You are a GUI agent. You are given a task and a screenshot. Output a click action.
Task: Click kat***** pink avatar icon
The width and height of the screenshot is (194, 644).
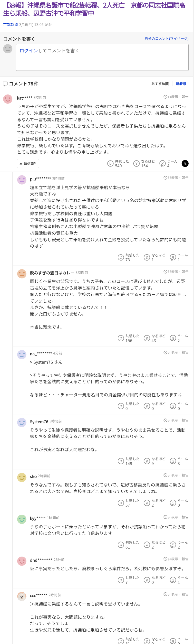8,99
